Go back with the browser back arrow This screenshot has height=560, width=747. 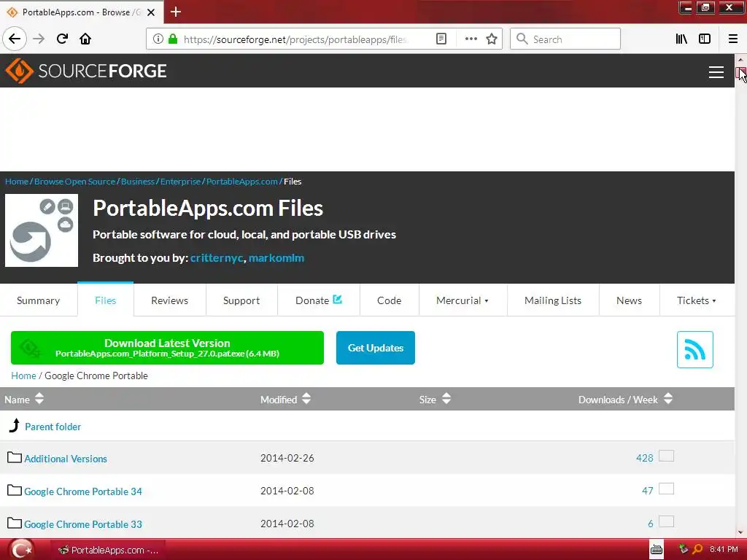(15, 39)
